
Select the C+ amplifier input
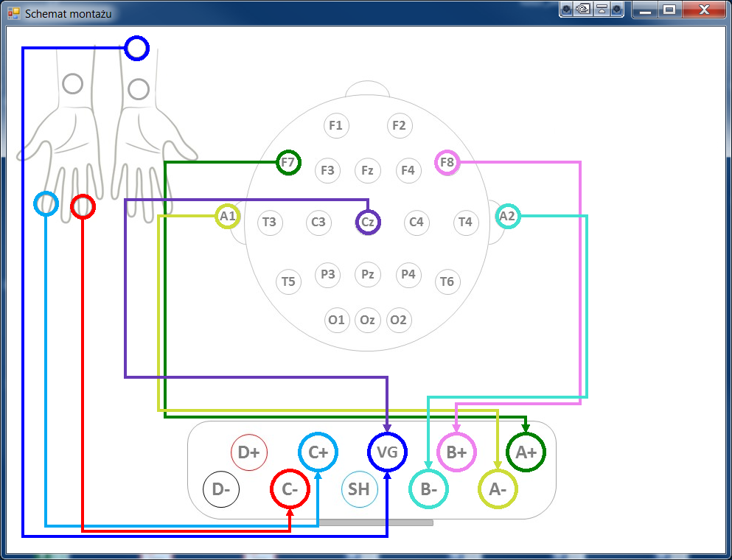(x=318, y=452)
